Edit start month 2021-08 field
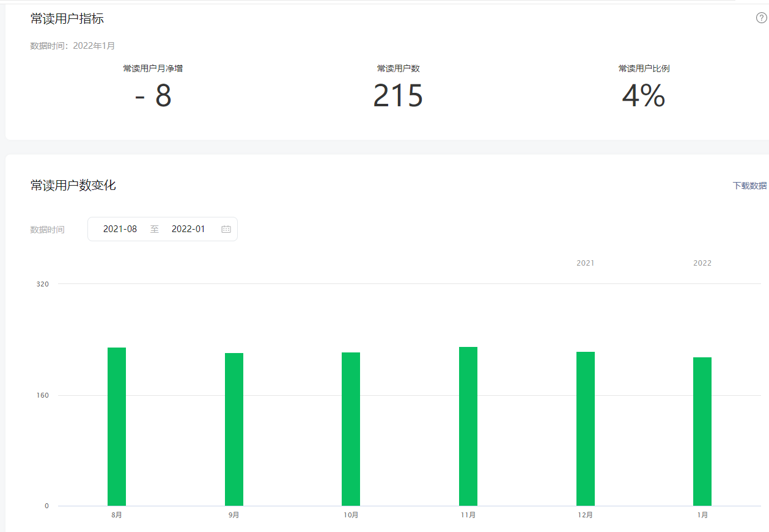 coord(120,229)
